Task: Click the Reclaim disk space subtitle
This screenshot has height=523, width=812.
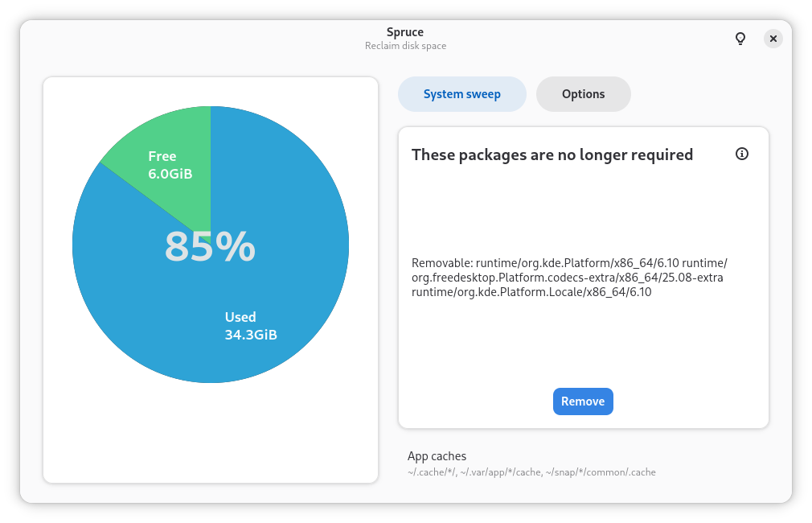Action: tap(405, 46)
